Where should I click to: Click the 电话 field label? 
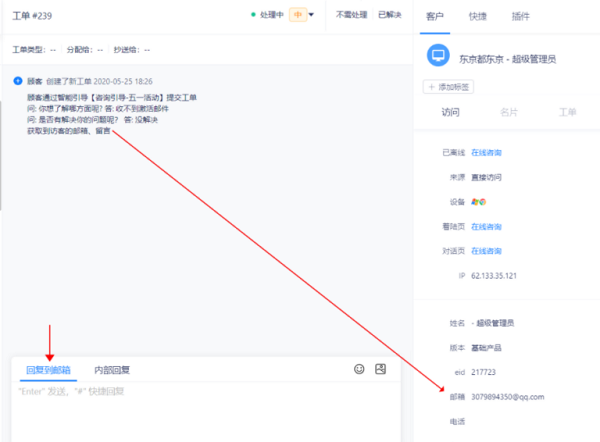point(457,421)
